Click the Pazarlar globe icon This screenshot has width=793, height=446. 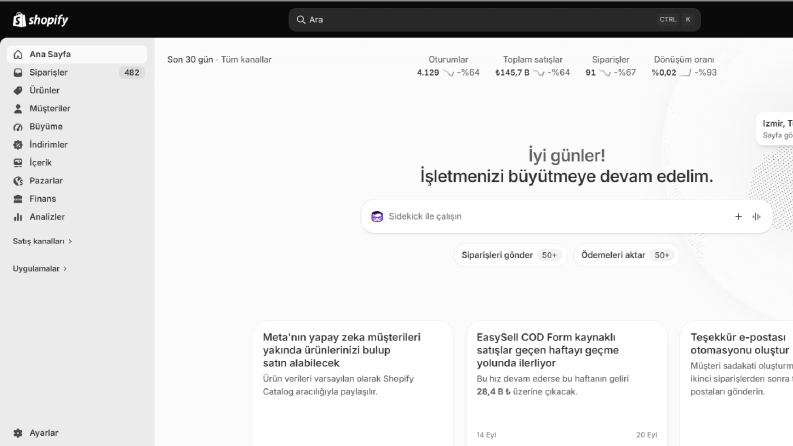pos(18,181)
